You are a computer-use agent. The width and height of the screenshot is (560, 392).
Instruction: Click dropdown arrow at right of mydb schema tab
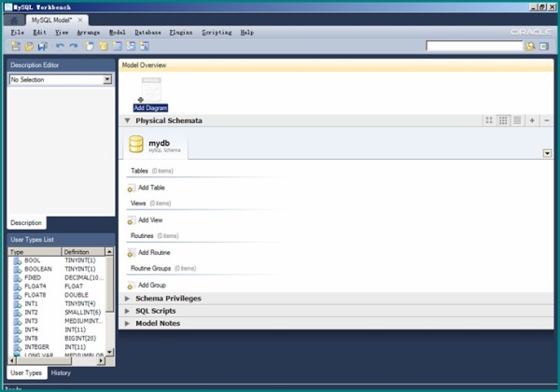click(x=547, y=153)
